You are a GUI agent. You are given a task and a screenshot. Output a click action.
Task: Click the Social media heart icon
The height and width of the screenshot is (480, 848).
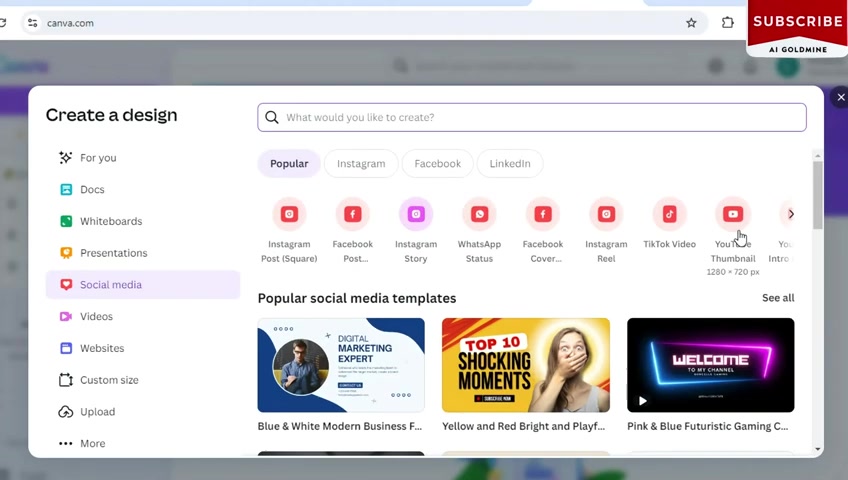[66, 285]
